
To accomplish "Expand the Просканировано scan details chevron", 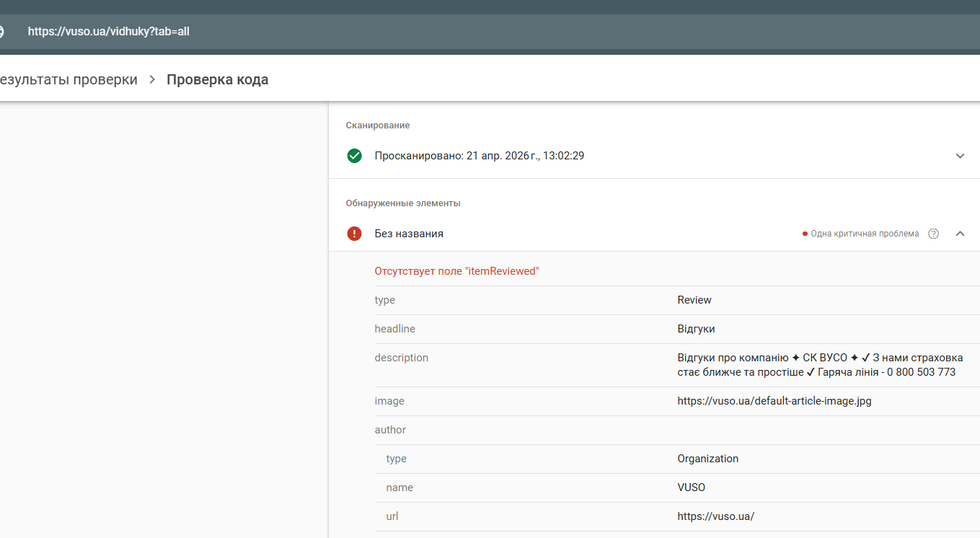I will pyautogui.click(x=960, y=156).
